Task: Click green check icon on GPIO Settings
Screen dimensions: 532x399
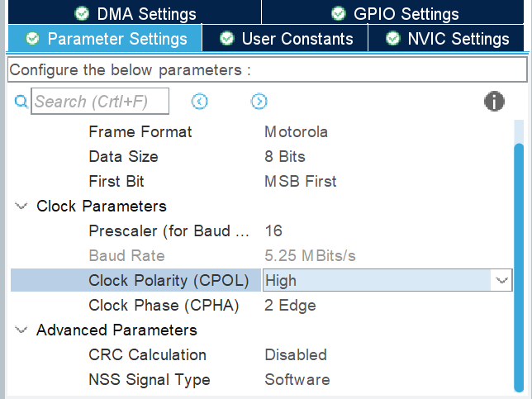Action: tap(338, 14)
